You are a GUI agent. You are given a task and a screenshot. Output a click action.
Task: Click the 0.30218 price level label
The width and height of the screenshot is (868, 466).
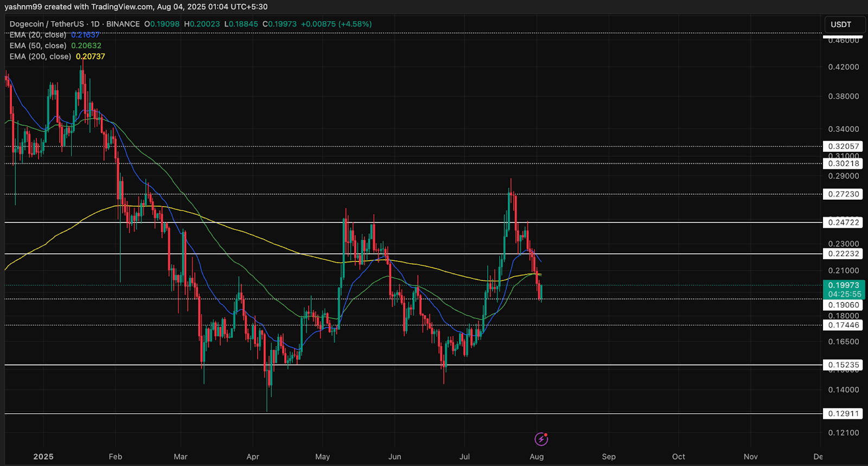pyautogui.click(x=843, y=164)
